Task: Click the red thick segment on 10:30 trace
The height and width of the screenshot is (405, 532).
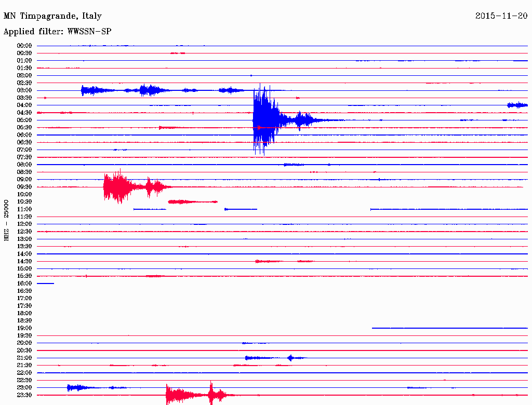Action: click(193, 202)
